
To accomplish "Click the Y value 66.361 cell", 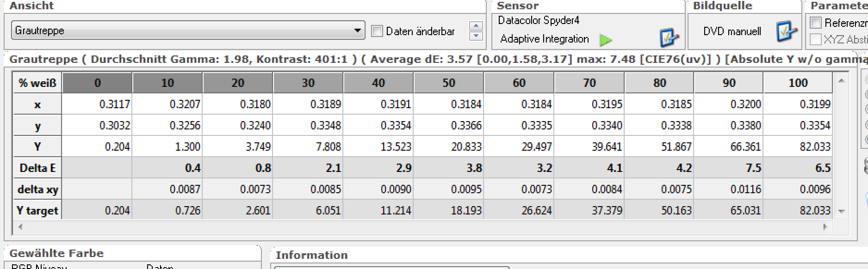I will click(729, 147).
